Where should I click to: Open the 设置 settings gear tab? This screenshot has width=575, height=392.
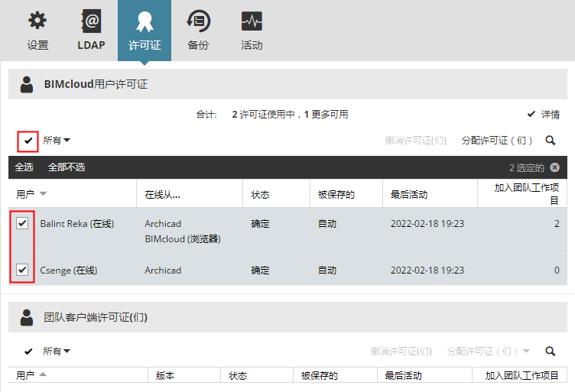pyautogui.click(x=37, y=31)
